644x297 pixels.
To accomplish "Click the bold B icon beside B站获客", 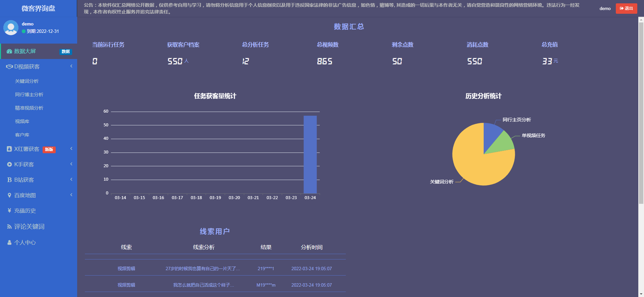I will [9, 180].
